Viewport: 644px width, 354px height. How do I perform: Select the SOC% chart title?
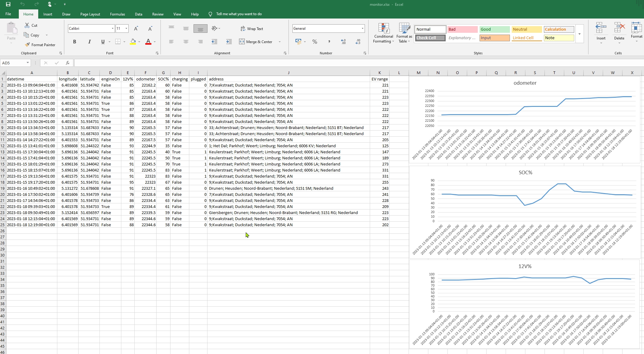click(x=525, y=172)
